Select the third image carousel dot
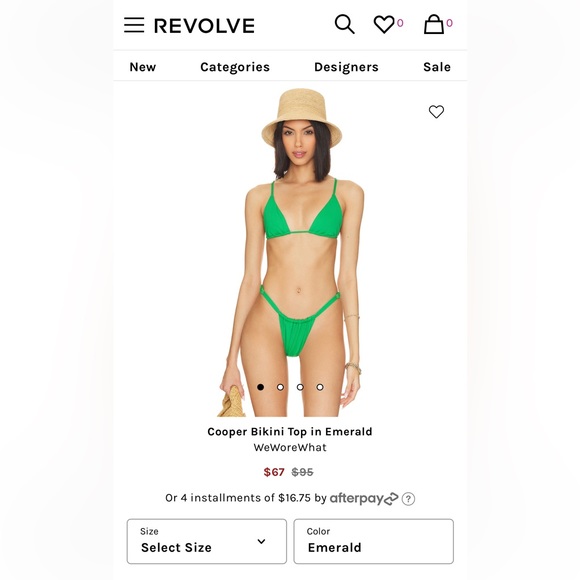Viewport: 580px width, 580px height. (x=300, y=387)
